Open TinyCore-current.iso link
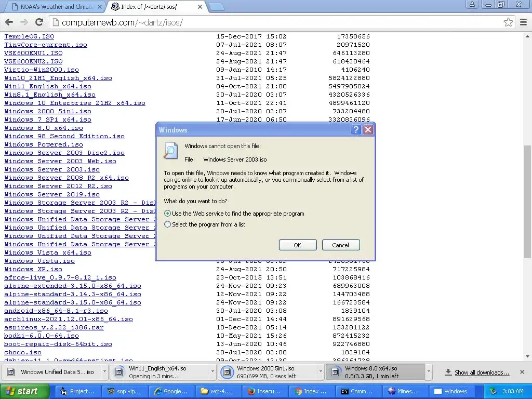 click(46, 45)
